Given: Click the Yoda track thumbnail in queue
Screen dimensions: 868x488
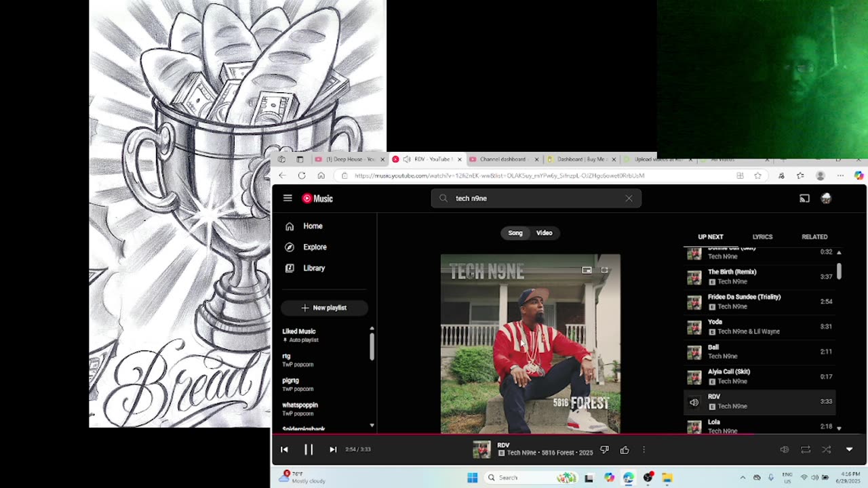Looking at the screenshot, I should tap(694, 327).
